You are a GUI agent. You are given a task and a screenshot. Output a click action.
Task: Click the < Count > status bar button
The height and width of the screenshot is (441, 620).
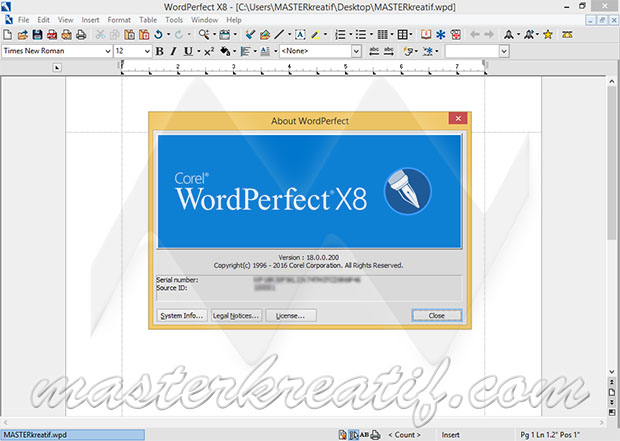point(405,435)
